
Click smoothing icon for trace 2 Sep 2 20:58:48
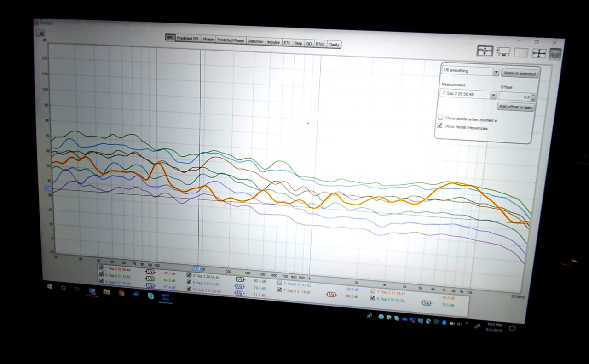coord(240,279)
